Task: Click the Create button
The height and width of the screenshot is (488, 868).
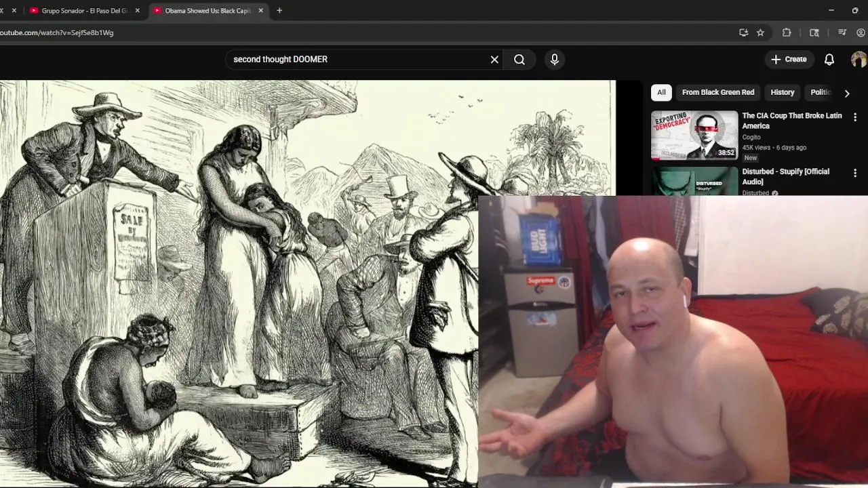Action: [789, 60]
